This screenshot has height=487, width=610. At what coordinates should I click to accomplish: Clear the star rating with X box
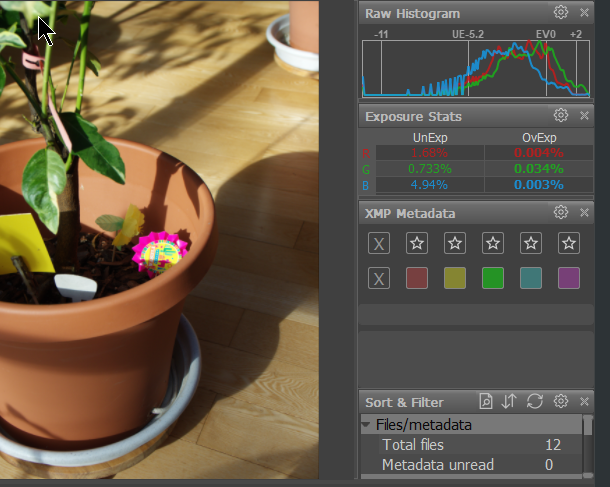tap(379, 243)
